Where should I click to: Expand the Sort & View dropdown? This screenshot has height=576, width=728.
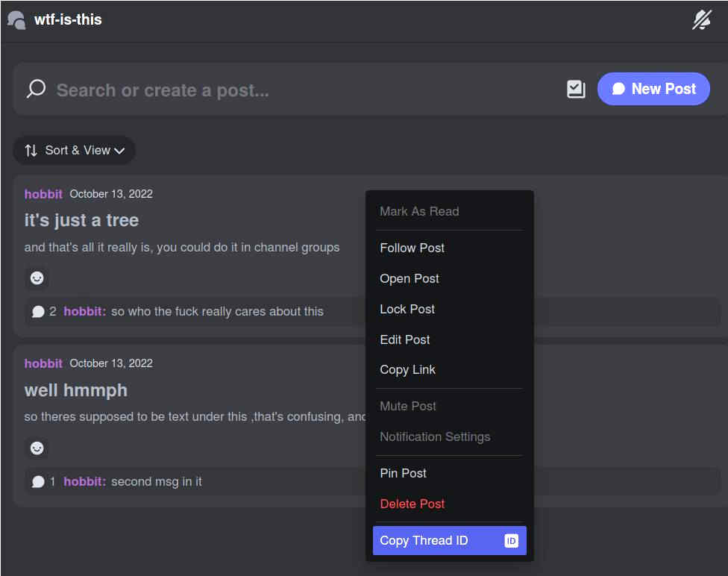click(x=74, y=150)
